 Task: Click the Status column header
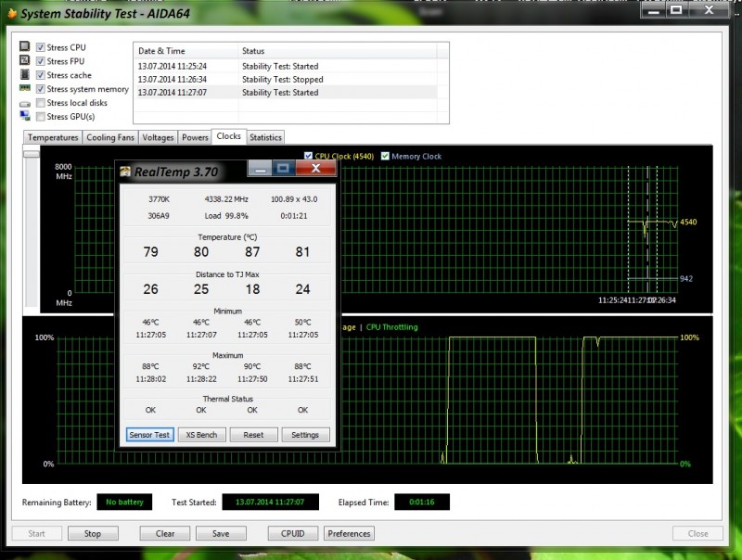pos(337,51)
